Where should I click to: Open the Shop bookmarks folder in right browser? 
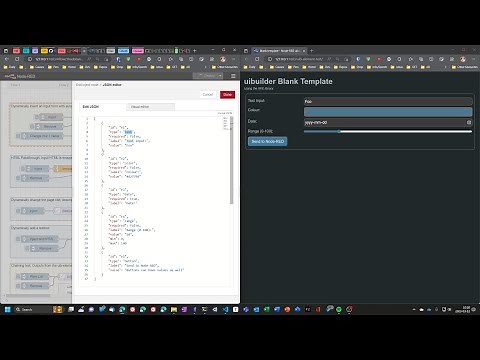point(357,67)
